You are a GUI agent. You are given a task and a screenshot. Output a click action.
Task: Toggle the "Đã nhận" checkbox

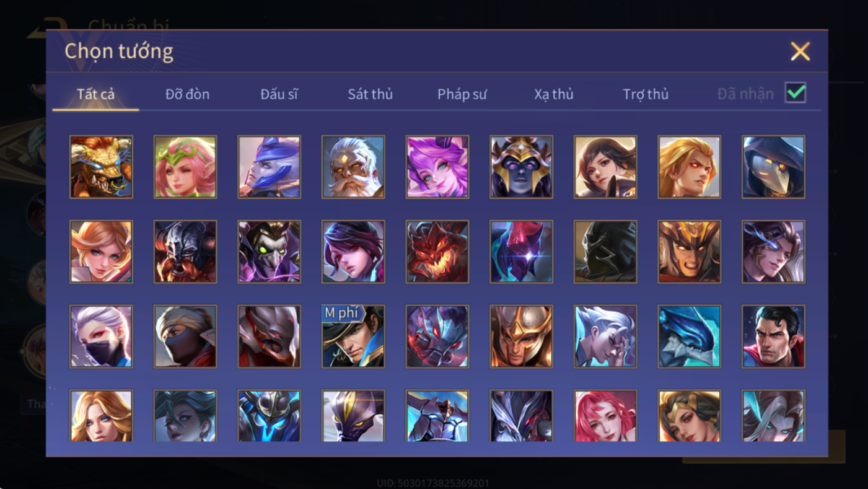(x=796, y=93)
